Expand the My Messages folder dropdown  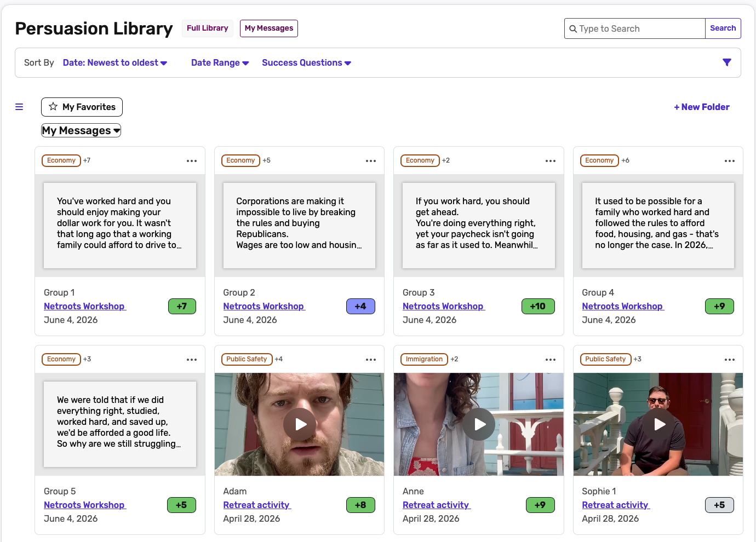click(x=81, y=130)
